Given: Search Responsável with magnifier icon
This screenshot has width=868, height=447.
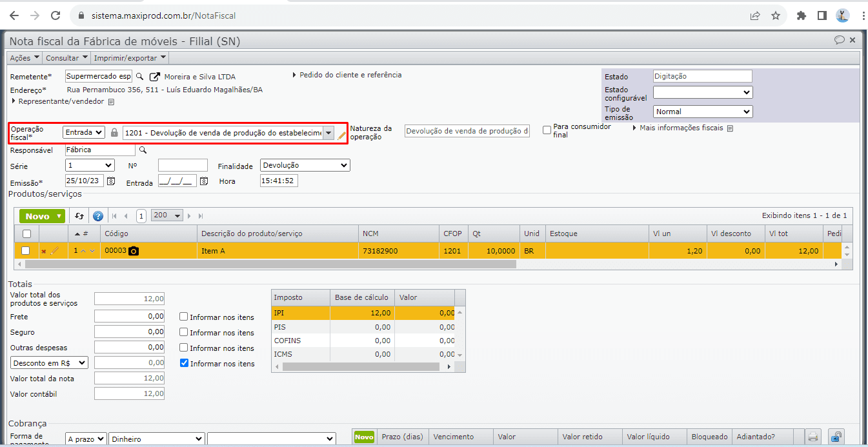Looking at the screenshot, I should (143, 150).
